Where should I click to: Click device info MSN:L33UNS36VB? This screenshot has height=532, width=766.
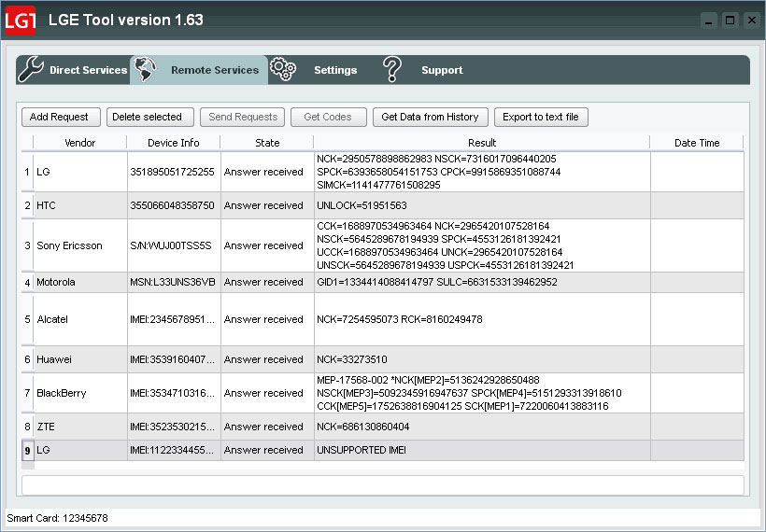pos(173,282)
